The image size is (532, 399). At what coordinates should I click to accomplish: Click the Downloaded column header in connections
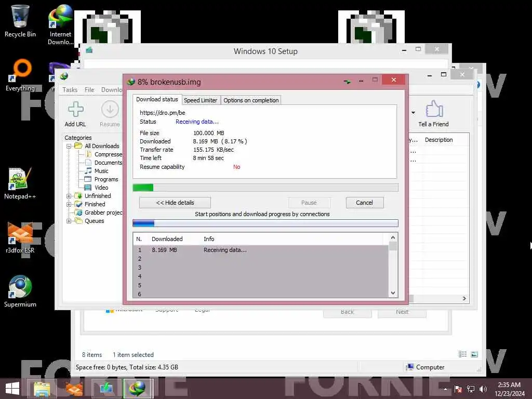click(167, 239)
